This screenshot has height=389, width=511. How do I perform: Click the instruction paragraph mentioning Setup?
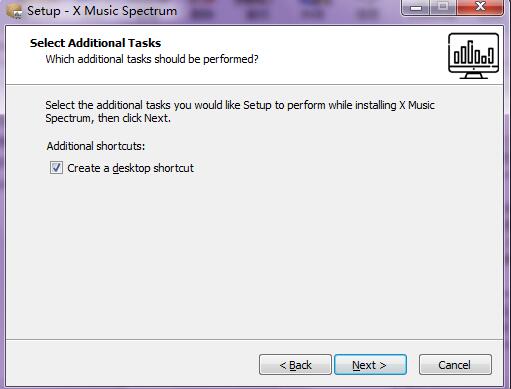(x=240, y=111)
